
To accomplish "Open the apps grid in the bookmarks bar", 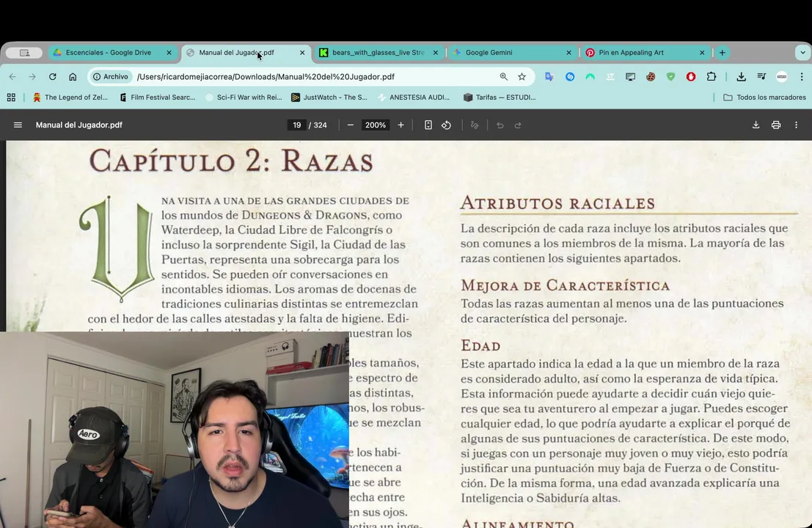I will pyautogui.click(x=11, y=98).
